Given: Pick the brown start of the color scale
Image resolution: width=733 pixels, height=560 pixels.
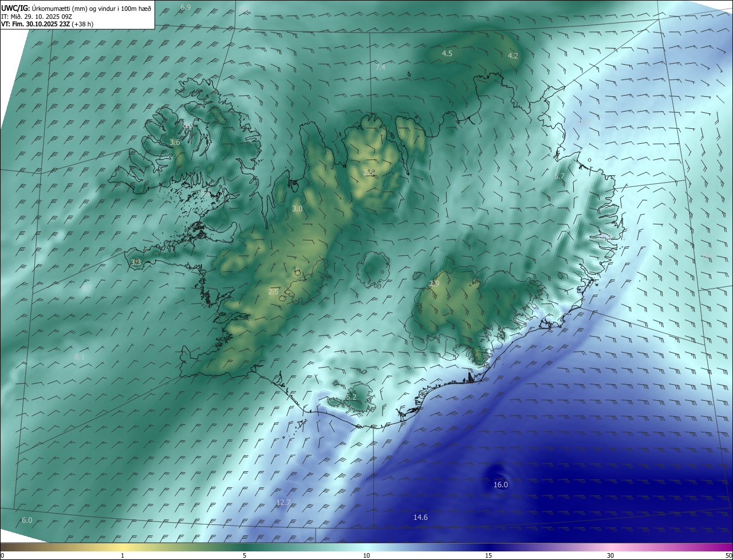Looking at the screenshot, I should (x=11, y=547).
